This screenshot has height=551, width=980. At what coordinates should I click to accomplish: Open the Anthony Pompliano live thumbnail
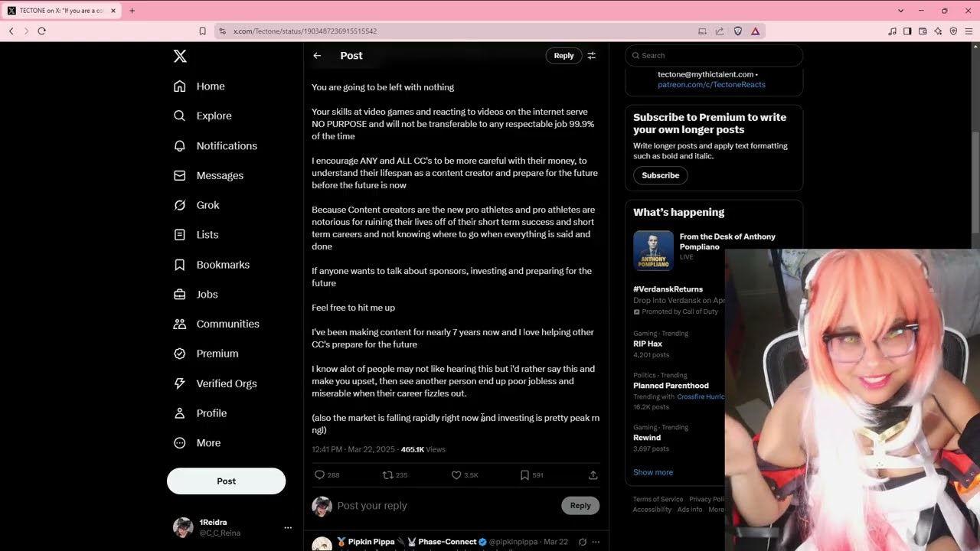tap(653, 250)
